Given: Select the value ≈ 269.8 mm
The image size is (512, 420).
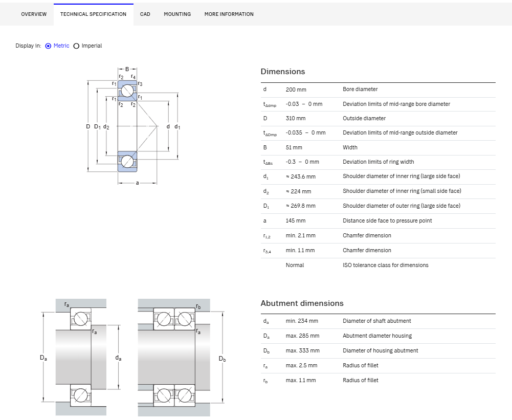Looking at the screenshot, I should point(301,206).
